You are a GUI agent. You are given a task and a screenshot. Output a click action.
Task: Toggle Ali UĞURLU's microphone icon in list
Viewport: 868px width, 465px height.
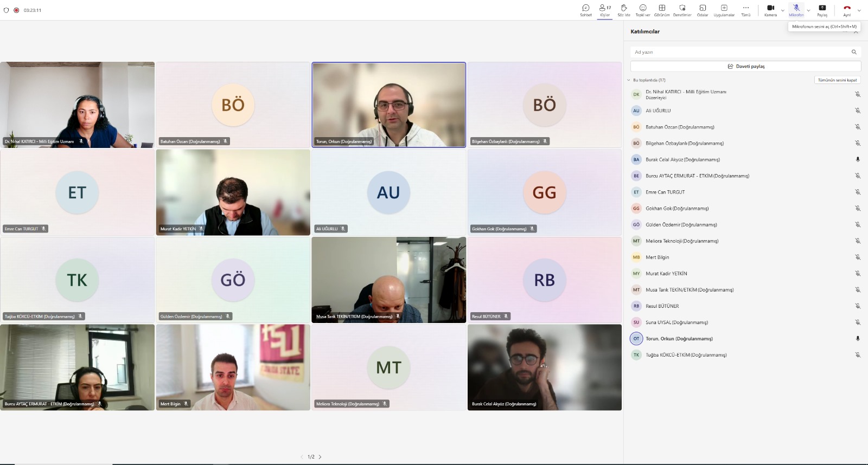click(x=858, y=111)
